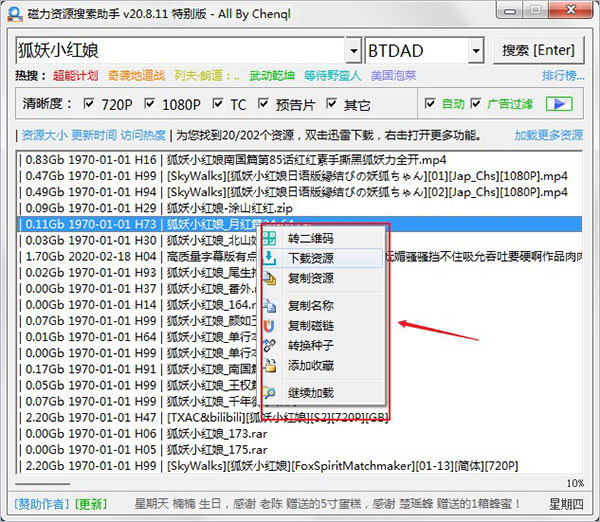
Task: Uncheck the 720P quality checkbox
Action: pos(89,103)
